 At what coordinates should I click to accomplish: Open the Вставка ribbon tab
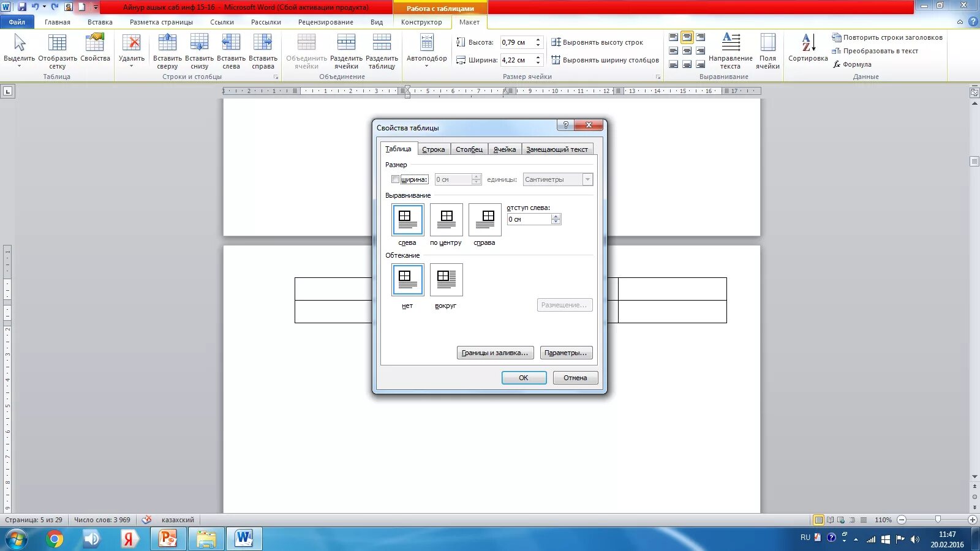(x=100, y=22)
